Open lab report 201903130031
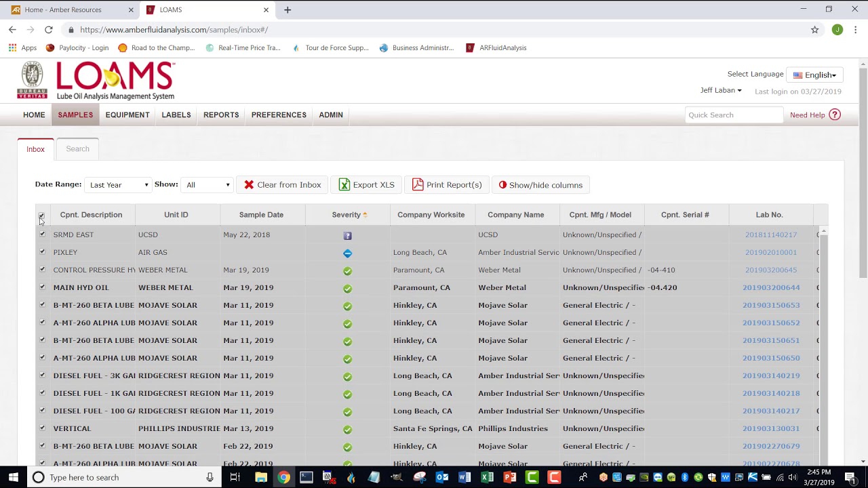This screenshot has width=868, height=488. 771,429
